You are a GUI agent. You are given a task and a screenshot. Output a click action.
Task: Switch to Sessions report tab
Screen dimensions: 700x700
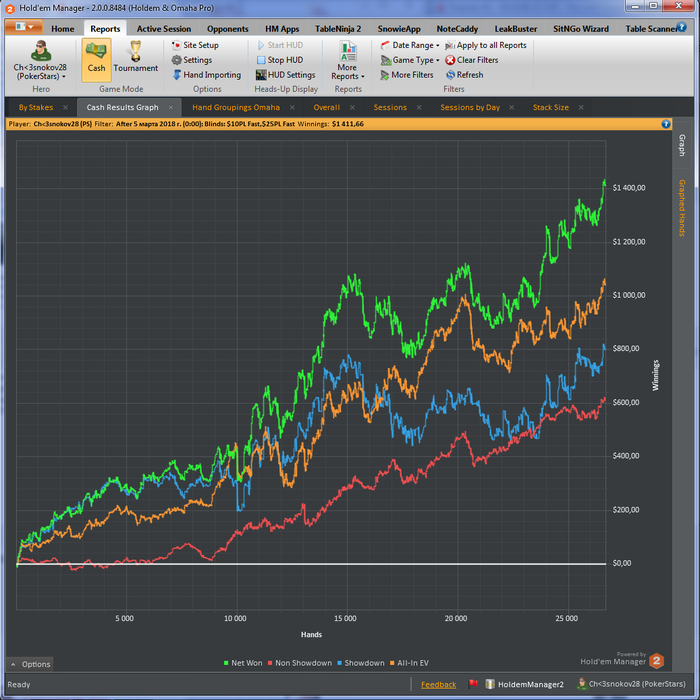(390, 107)
